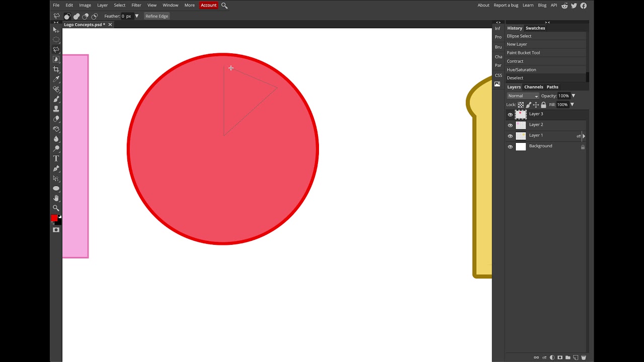644x362 pixels.
Task: Select the Zoom magnifier tool
Action: click(x=56, y=208)
